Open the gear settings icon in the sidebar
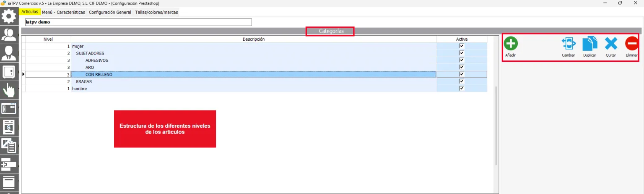This screenshot has height=194, width=644. point(9,16)
